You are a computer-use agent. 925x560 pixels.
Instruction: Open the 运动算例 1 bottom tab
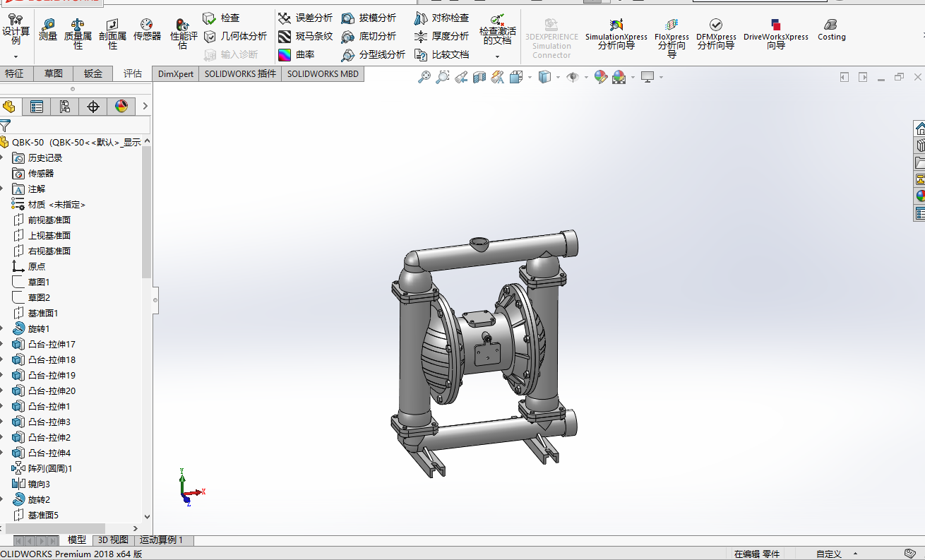pos(161,540)
